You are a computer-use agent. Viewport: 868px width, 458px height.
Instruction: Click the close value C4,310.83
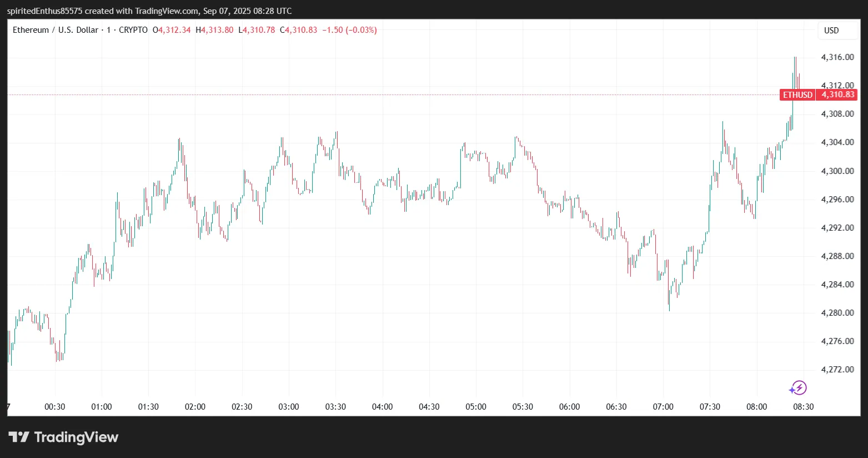pyautogui.click(x=299, y=30)
